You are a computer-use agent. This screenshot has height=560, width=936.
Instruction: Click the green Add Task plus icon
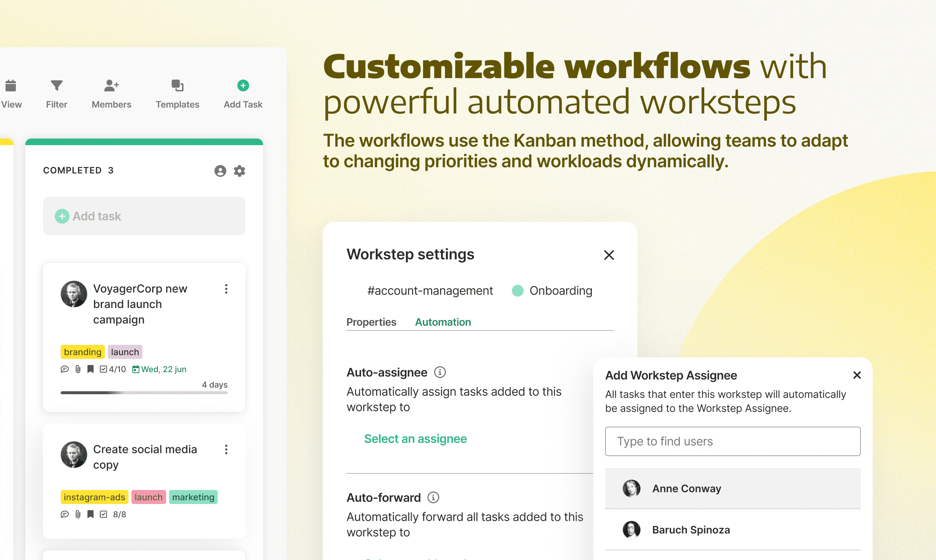243,85
